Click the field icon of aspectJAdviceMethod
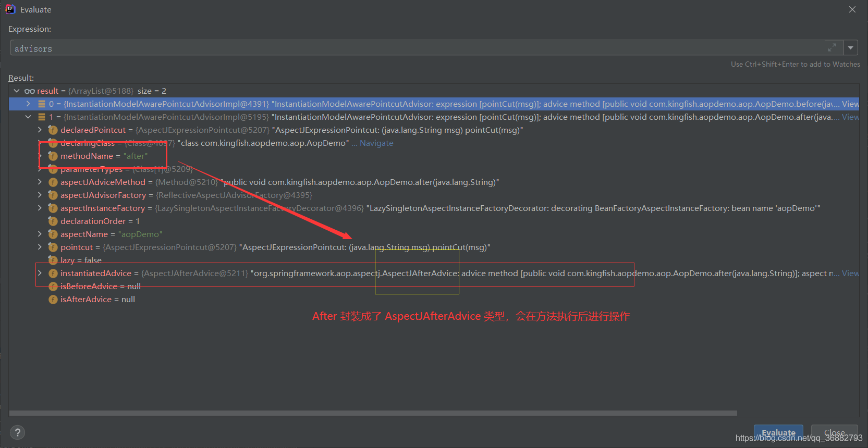This screenshot has width=868, height=448. tap(53, 182)
